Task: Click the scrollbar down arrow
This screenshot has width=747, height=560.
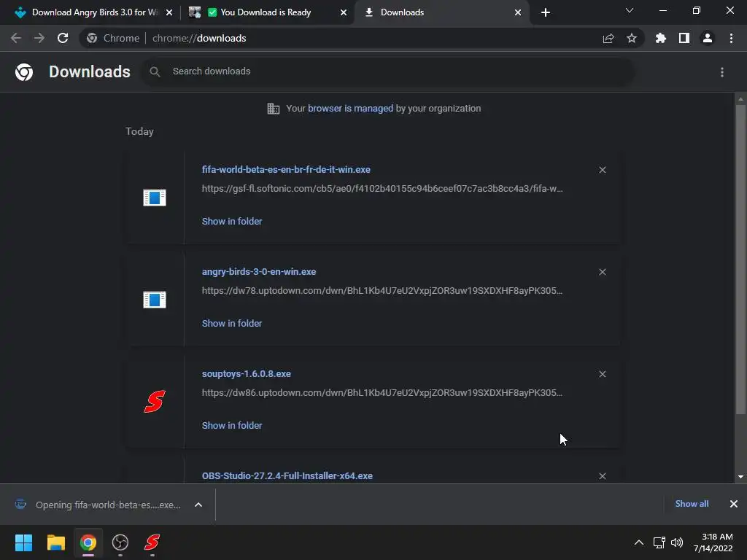Action: tap(740, 477)
